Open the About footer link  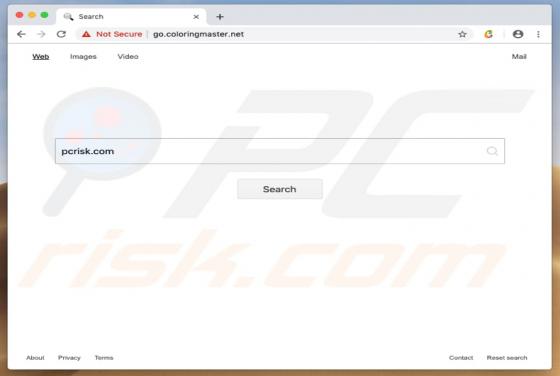(35, 357)
